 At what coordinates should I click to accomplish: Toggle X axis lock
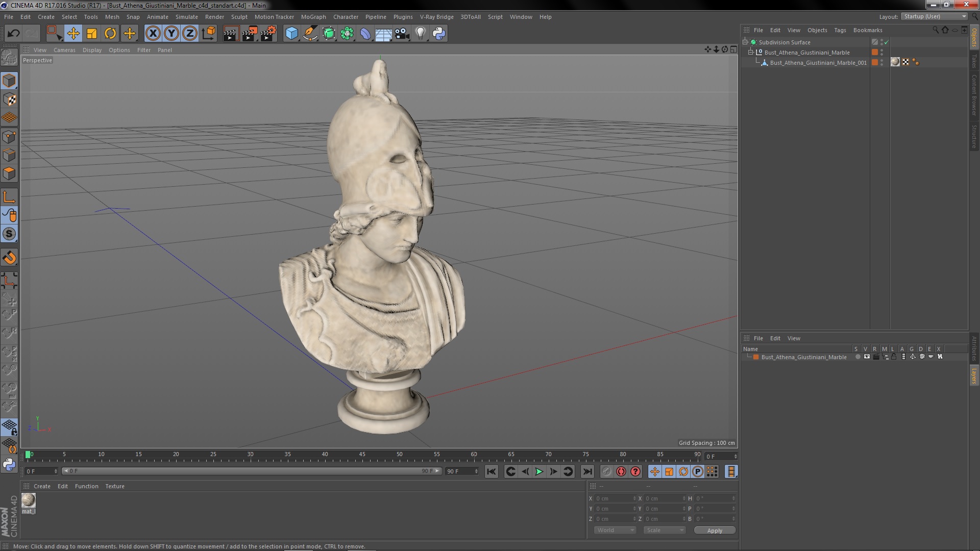[153, 34]
